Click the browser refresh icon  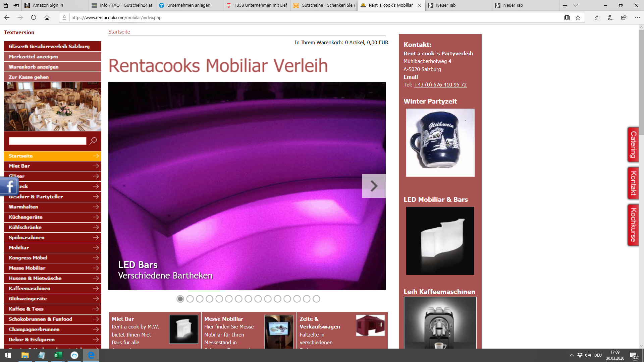[x=34, y=18]
